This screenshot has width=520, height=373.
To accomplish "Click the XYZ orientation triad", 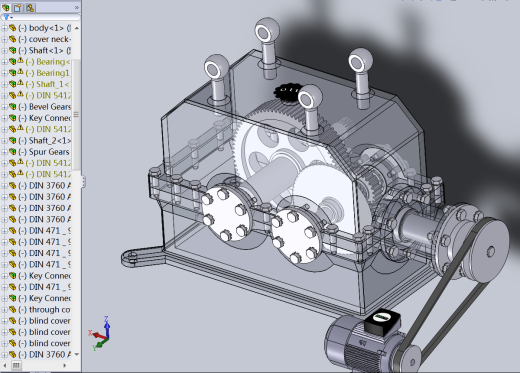I will point(100,333).
